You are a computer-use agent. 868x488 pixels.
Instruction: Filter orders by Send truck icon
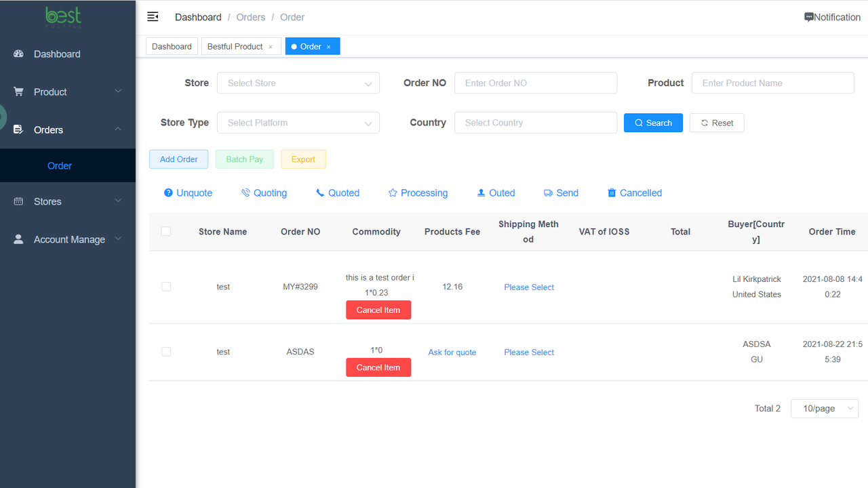pos(548,193)
